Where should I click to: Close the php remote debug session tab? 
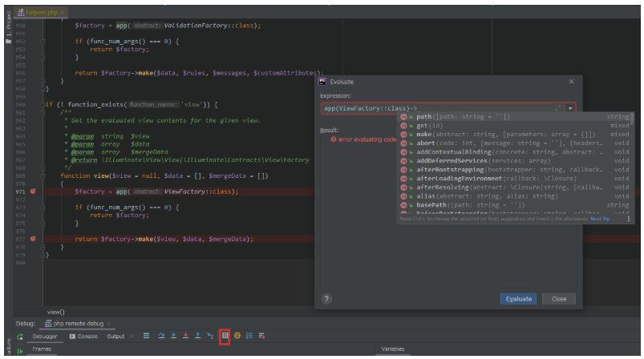[108, 324]
